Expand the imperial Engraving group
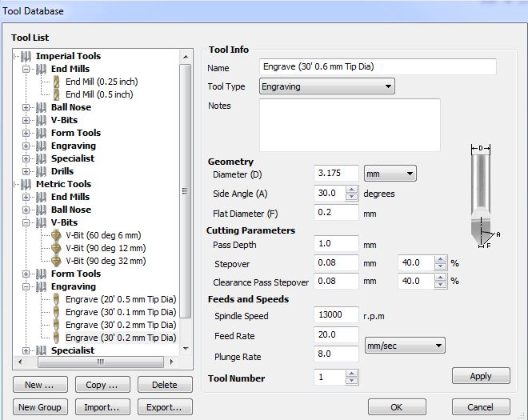The width and height of the screenshot is (528, 420). coord(26,146)
